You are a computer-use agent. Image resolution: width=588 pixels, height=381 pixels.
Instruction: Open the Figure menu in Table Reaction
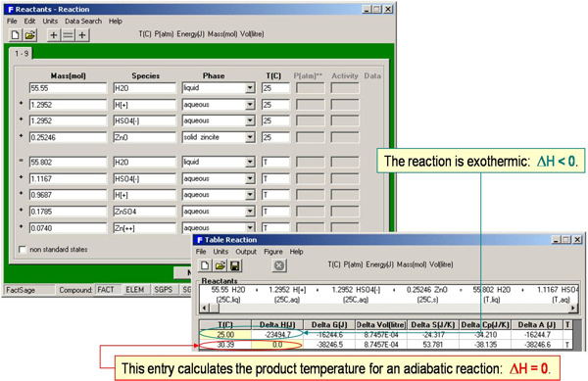[273, 252]
